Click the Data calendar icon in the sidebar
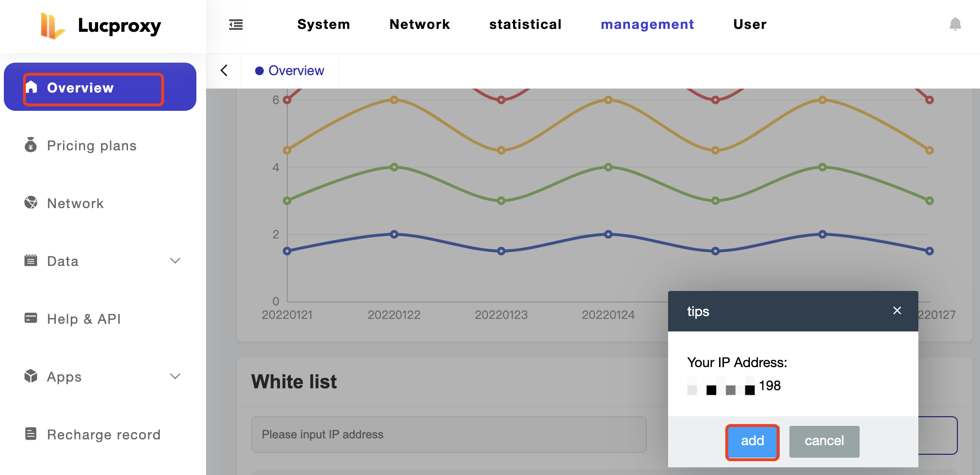The width and height of the screenshot is (980, 475). pos(31,260)
